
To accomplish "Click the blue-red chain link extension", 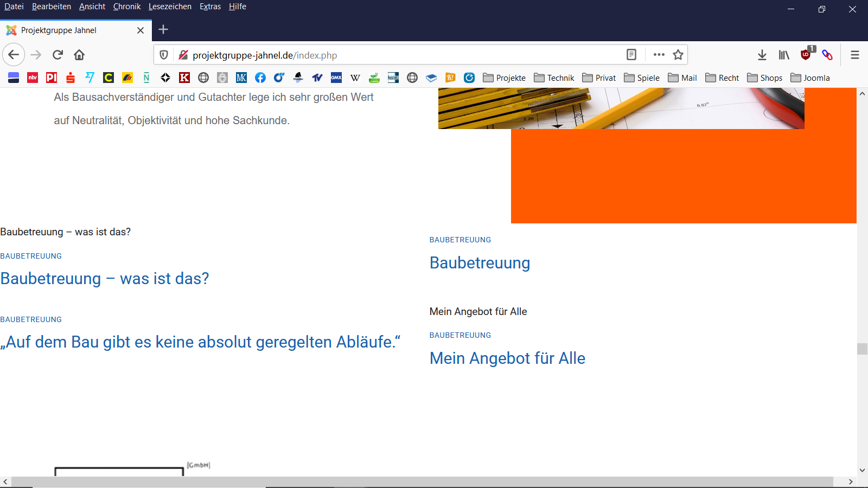I will 827,55.
